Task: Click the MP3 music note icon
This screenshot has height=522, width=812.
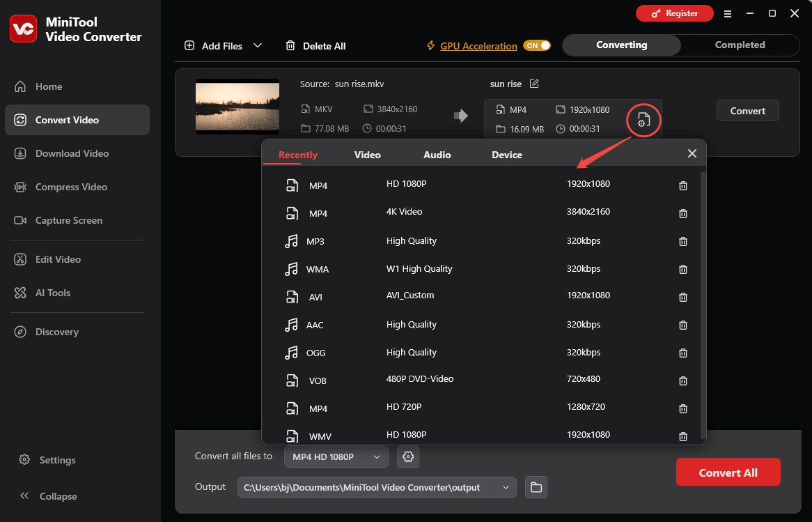Action: [x=292, y=241]
